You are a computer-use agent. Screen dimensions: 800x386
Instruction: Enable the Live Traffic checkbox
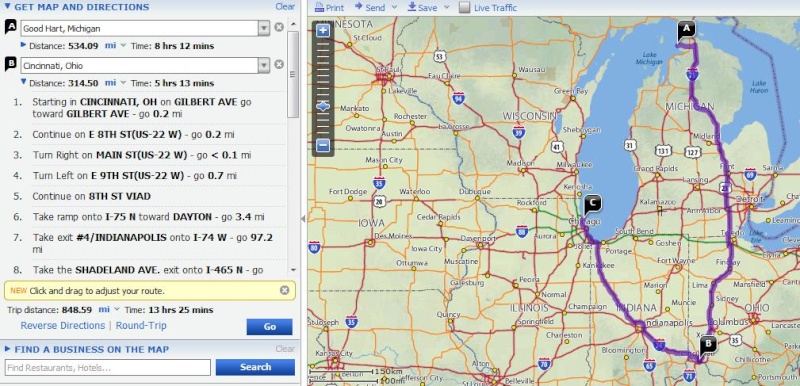pyautogui.click(x=464, y=7)
